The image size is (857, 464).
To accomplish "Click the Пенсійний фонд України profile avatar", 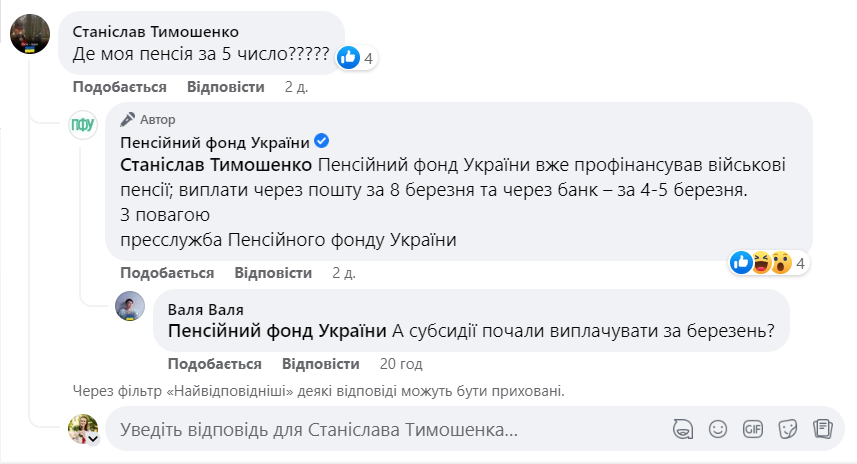I will (x=81, y=124).
